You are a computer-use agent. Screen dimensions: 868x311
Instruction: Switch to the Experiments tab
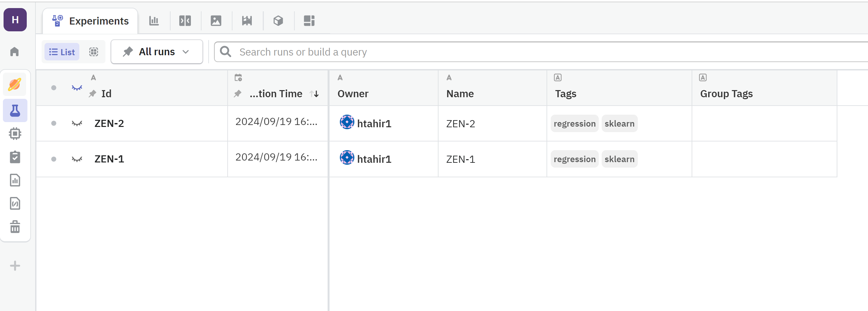(90, 21)
